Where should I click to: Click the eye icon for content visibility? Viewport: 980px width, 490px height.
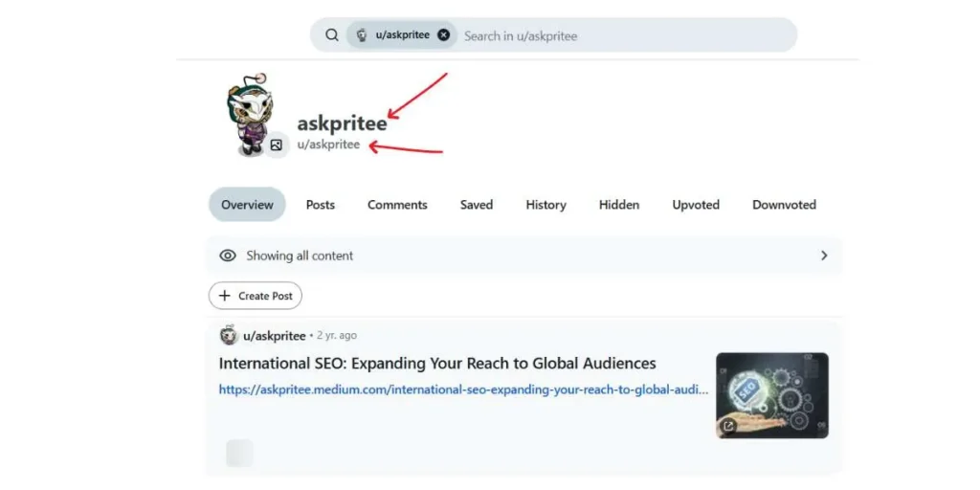pyautogui.click(x=228, y=256)
